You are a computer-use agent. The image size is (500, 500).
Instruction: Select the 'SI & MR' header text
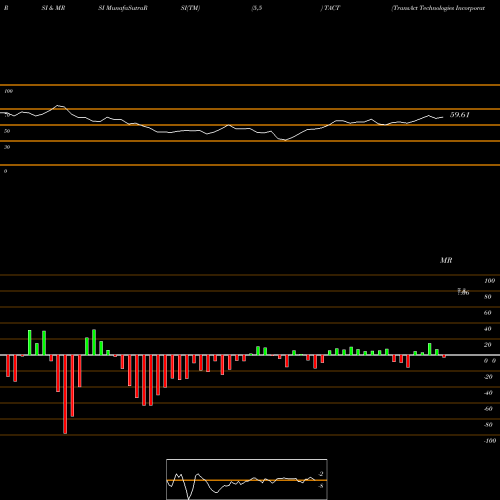pos(53,8)
